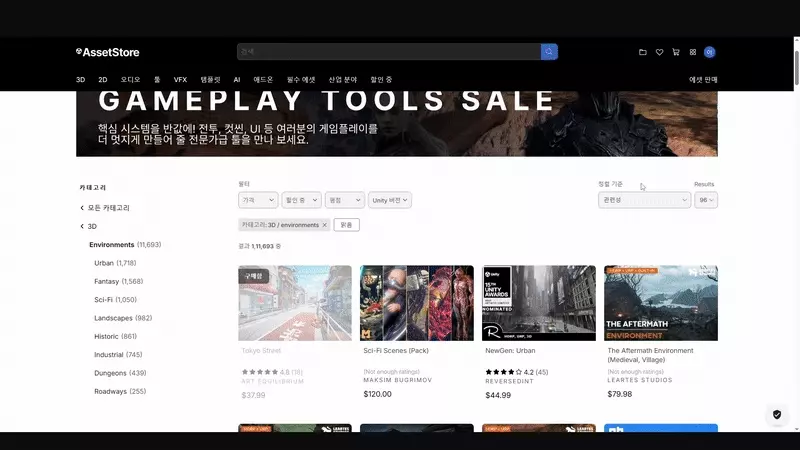This screenshot has height=450, width=800.
Task: Select the Sci-Fi subcategory
Action: 115,300
